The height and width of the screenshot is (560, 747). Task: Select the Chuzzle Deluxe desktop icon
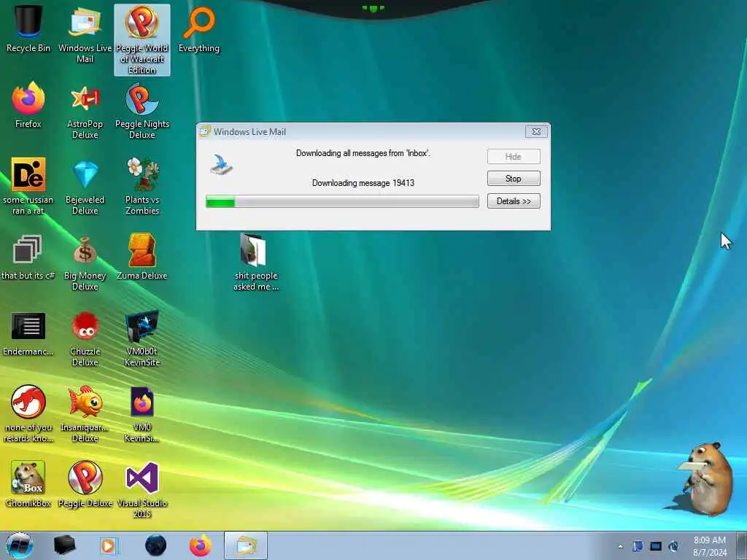pyautogui.click(x=85, y=338)
